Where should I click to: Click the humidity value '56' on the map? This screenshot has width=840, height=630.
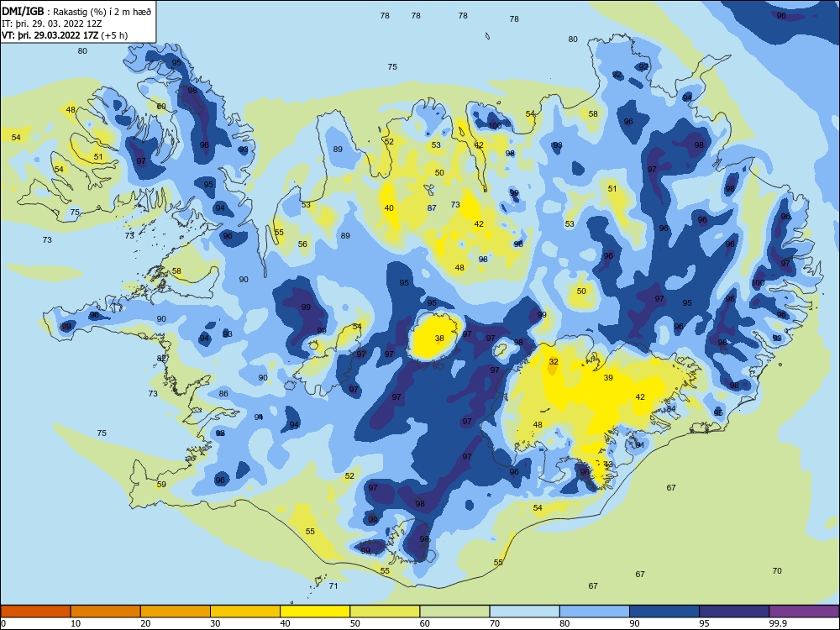tap(302, 244)
